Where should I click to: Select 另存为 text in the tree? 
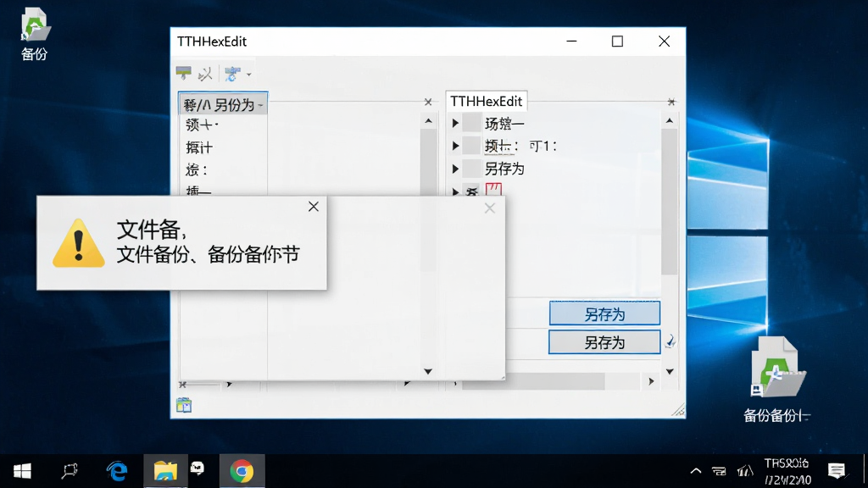coord(504,169)
